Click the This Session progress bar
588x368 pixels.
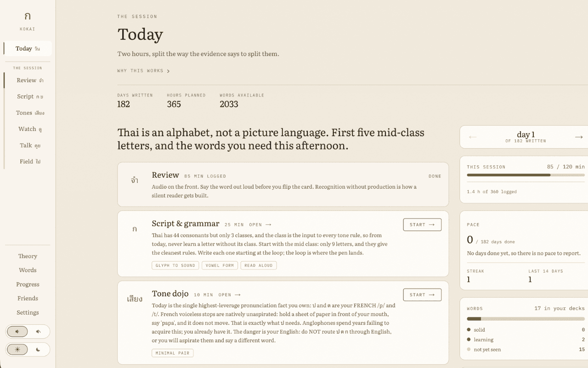(526, 175)
